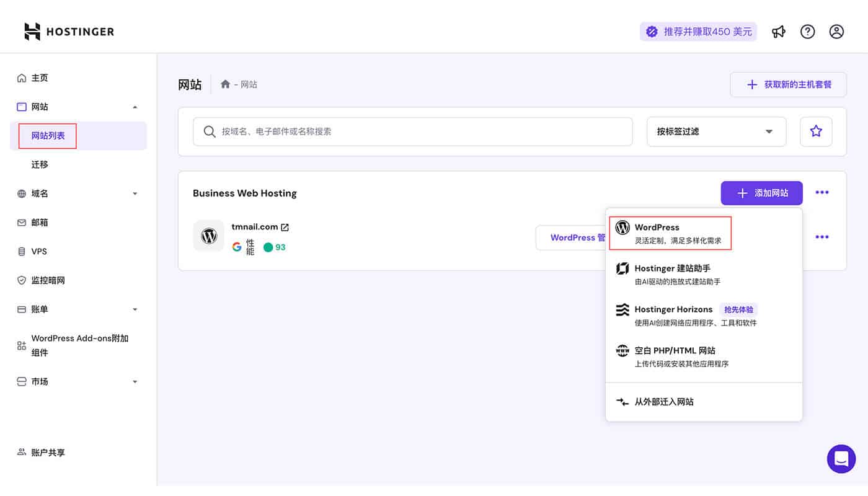This screenshot has height=496, width=868.
Task: Click the help question mark icon
Action: [x=807, y=31]
